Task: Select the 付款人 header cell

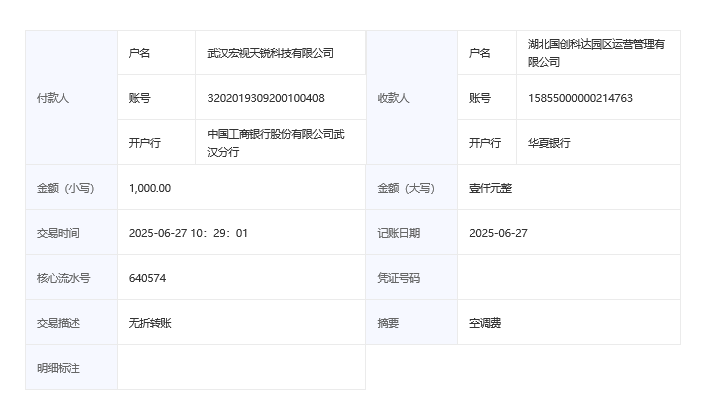Action: click(x=53, y=98)
